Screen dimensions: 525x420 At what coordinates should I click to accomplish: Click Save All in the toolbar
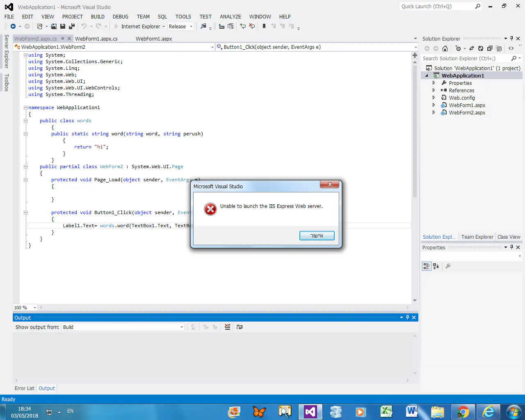pos(72,26)
